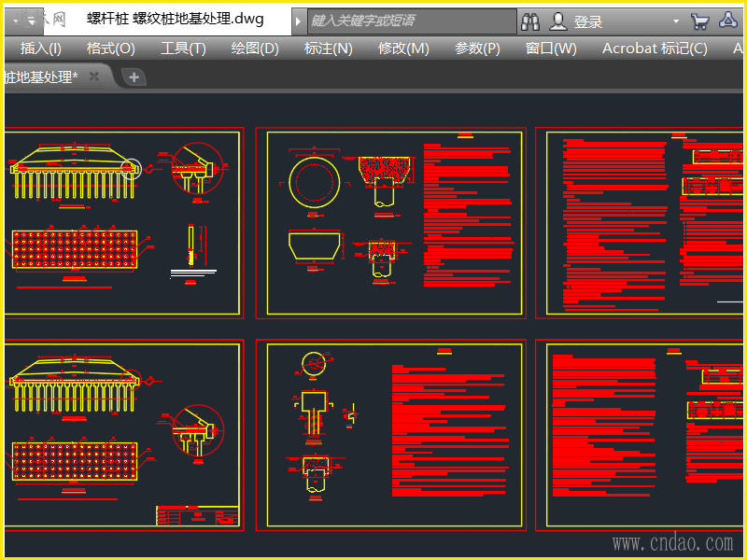The image size is (747, 560).
Task: Open the 窗口(W) menu
Action: (x=551, y=49)
